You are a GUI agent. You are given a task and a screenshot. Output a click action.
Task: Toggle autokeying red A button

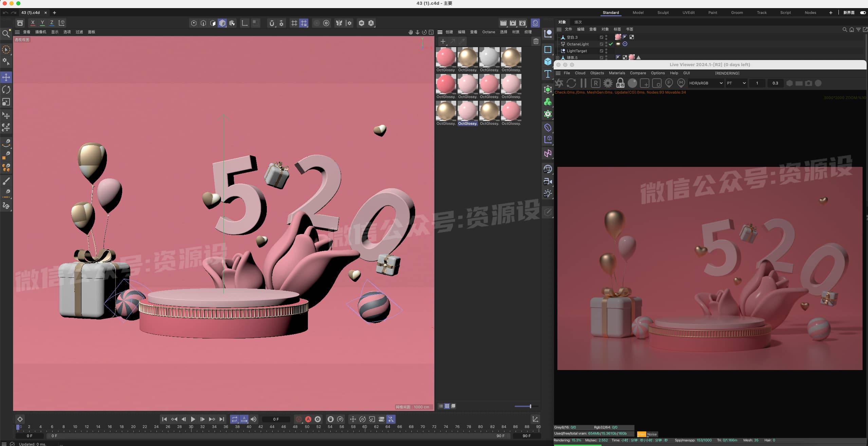pos(308,419)
